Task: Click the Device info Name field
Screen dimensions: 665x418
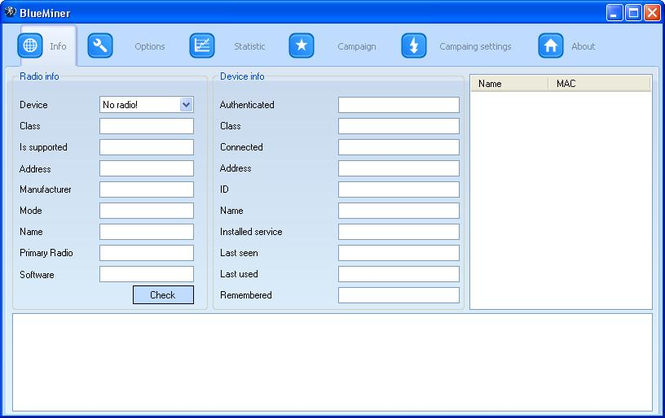Action: tap(399, 211)
